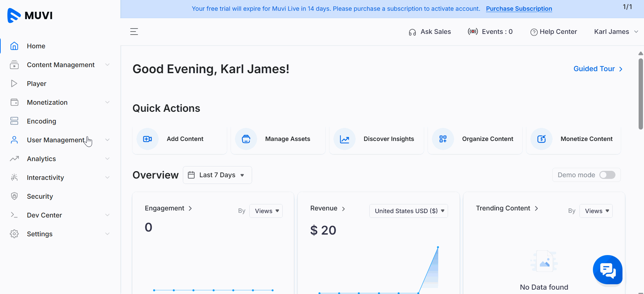644x294 pixels.
Task: Click the Content Management sidebar icon
Action: 14,65
